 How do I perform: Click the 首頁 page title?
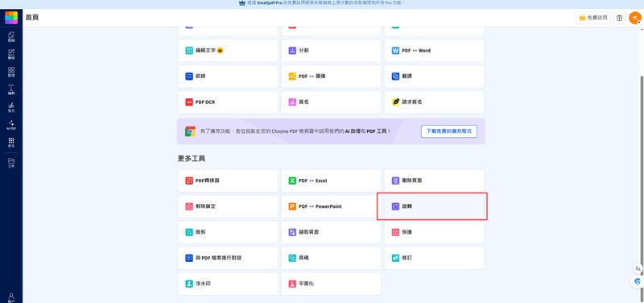pos(32,18)
